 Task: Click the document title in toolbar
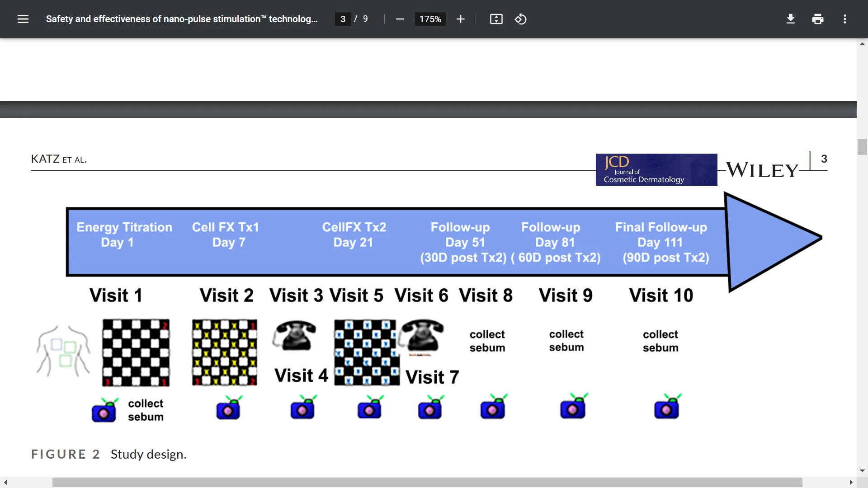[182, 19]
